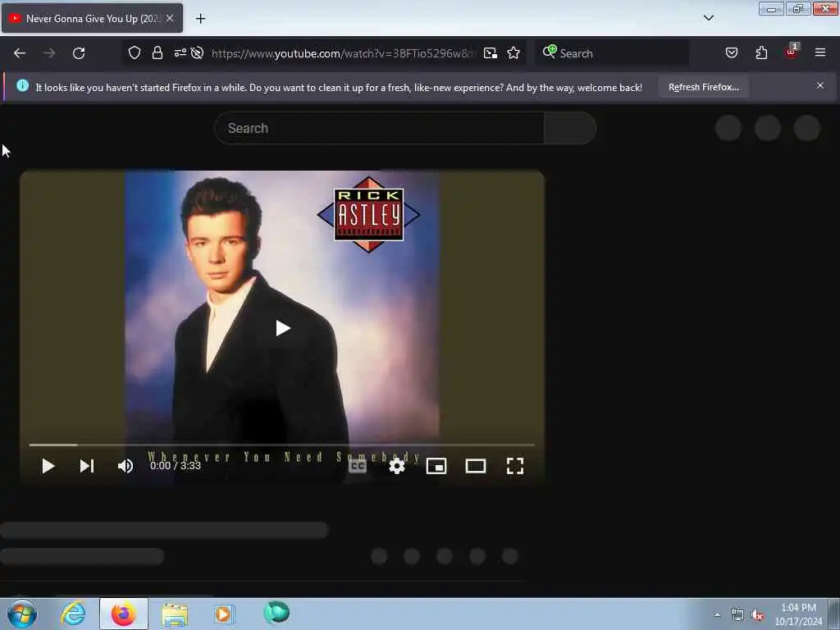Open the uBlock extension icon with badge

coord(792,52)
